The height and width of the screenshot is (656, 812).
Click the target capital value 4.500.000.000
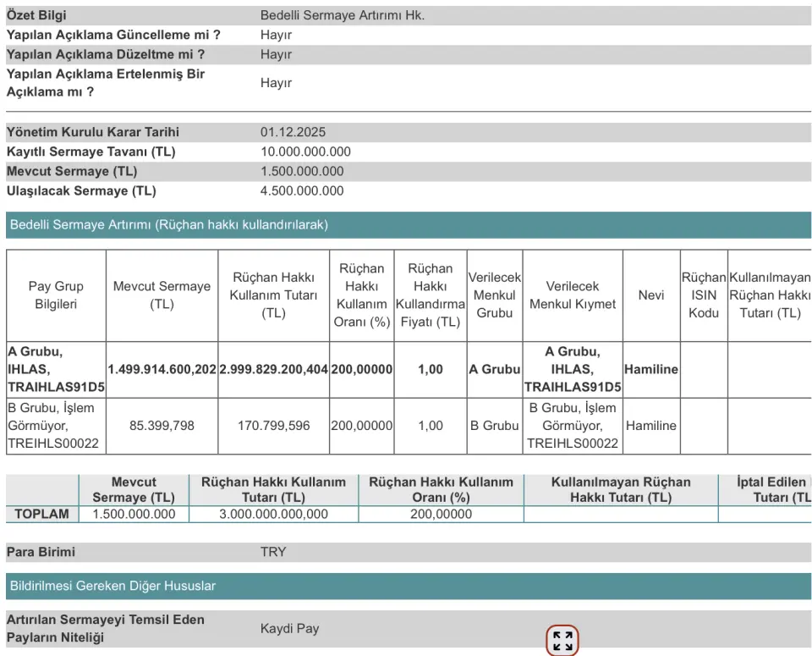click(x=302, y=190)
